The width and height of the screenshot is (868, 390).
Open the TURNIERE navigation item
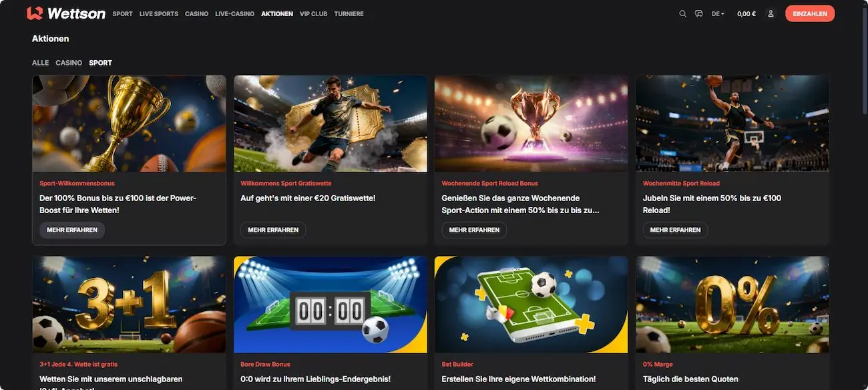[349, 13]
